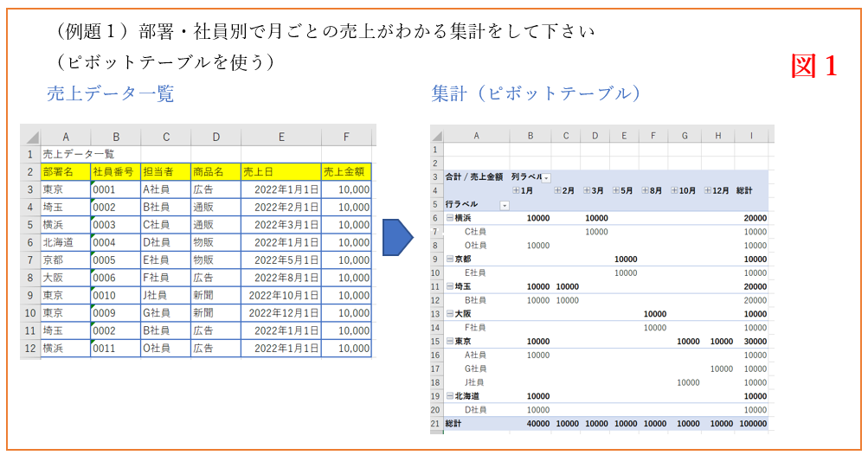
Task: Collapse the 横浜 row group
Action: click(449, 218)
